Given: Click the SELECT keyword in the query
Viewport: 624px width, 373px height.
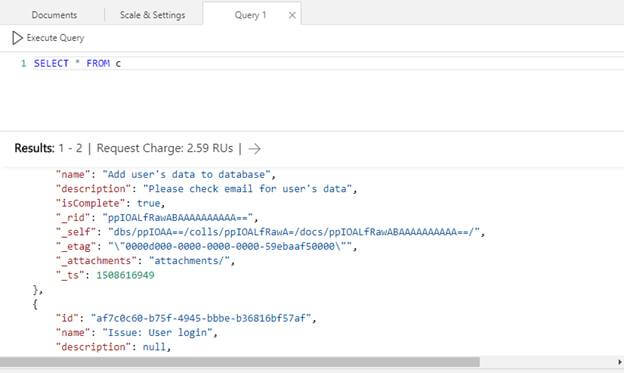Looking at the screenshot, I should (51, 63).
